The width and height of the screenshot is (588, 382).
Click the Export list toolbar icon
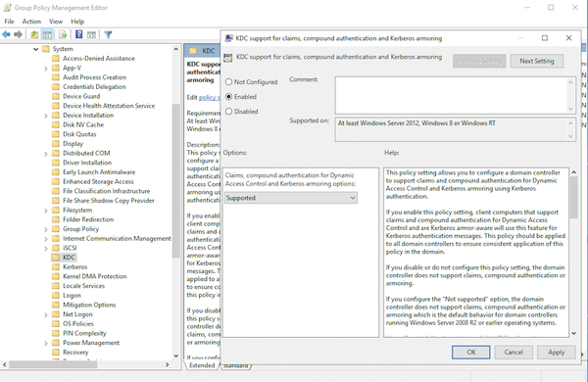(63, 35)
